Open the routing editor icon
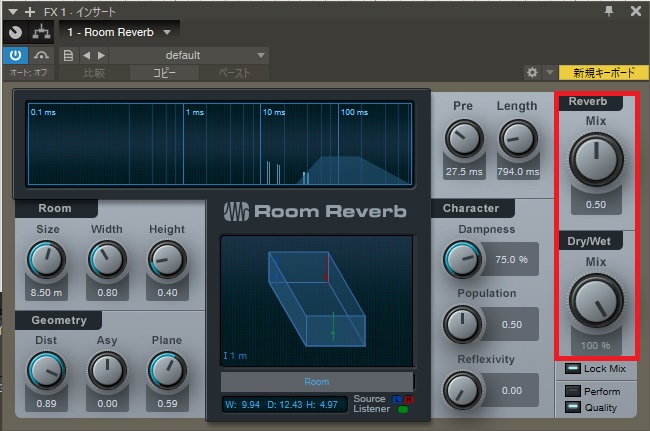 (41, 32)
